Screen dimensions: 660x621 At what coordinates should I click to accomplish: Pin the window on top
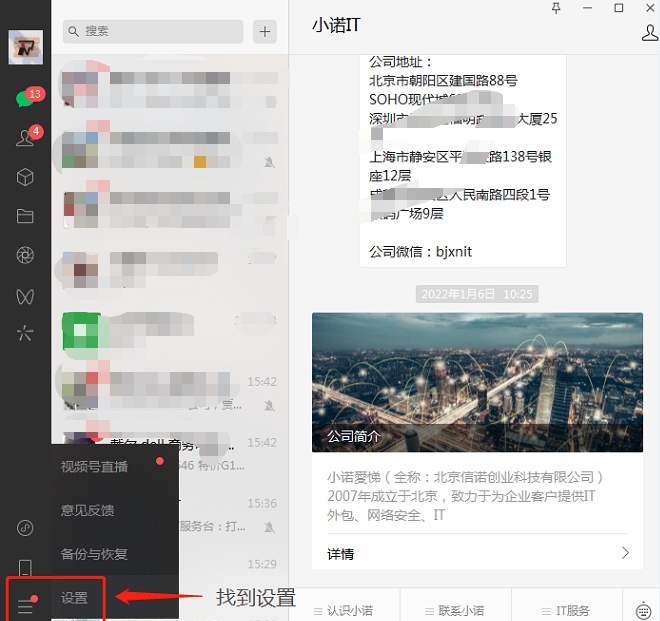click(556, 8)
